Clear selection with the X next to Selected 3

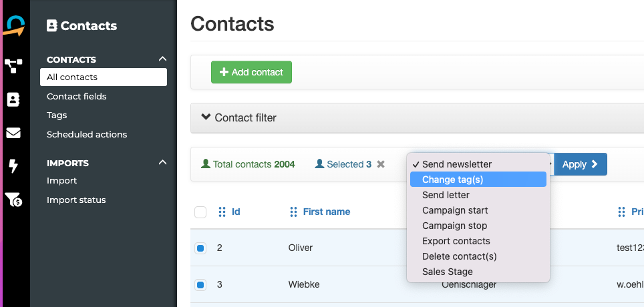(x=381, y=164)
